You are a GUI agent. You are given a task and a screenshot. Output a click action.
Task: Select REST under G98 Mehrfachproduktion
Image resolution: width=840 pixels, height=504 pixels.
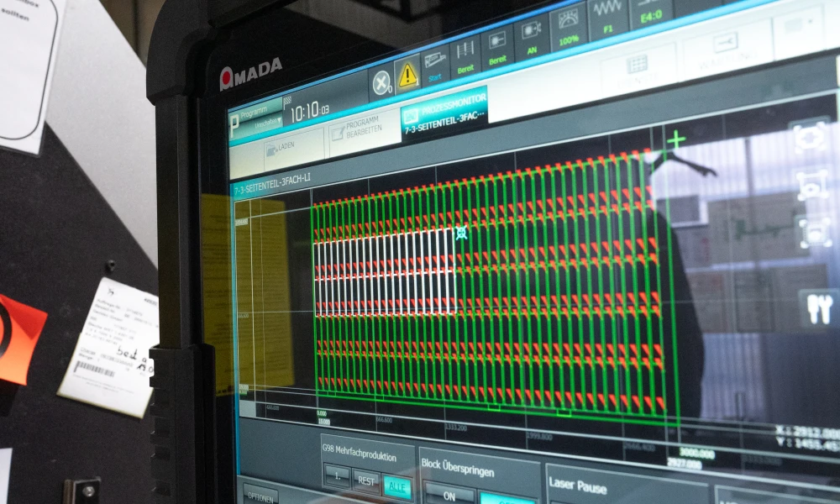pyautogui.click(x=366, y=481)
